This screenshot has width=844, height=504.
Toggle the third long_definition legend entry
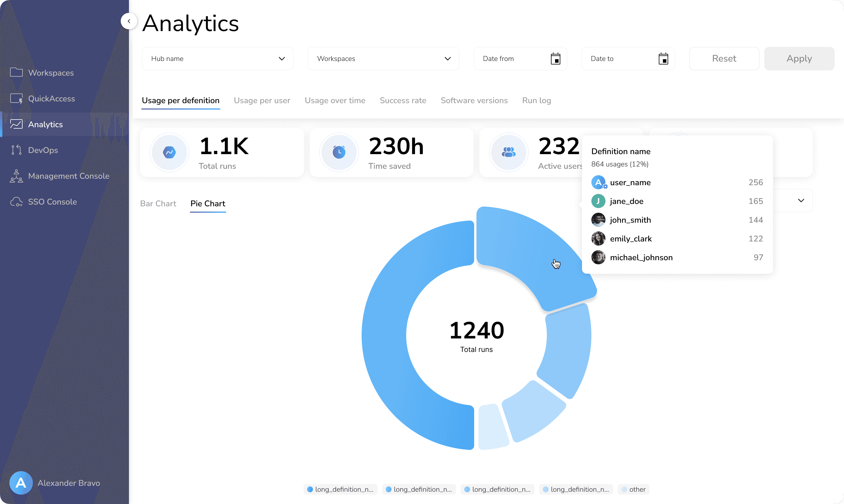497,489
